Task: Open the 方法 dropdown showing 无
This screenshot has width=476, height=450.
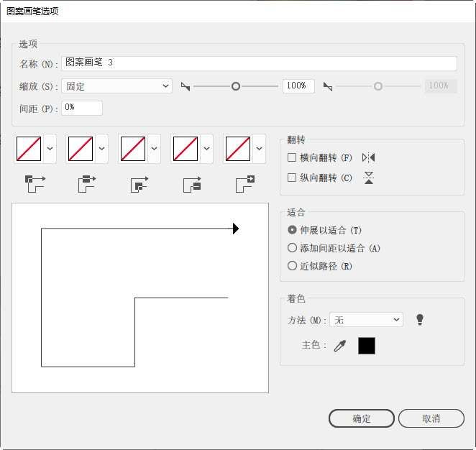Action: tap(366, 319)
